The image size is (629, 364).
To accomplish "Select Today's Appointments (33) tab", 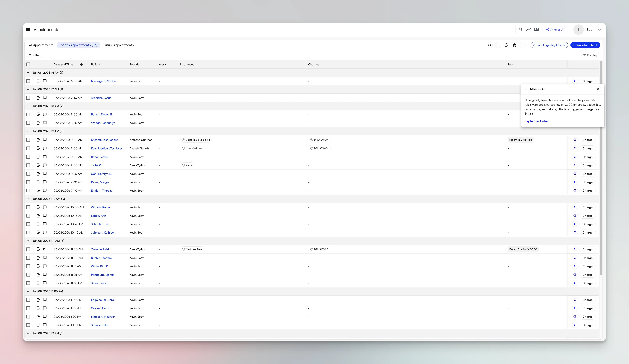I will 78,45.
